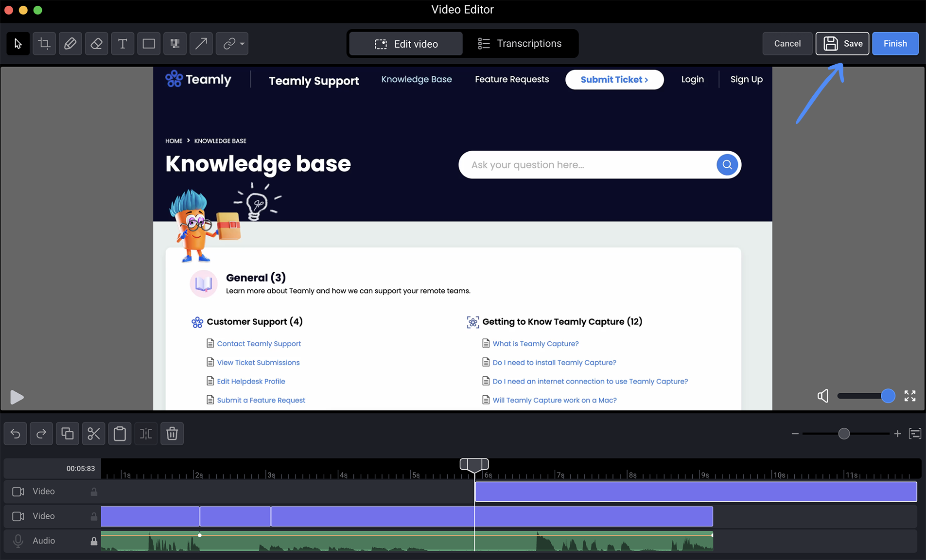This screenshot has width=926, height=560.
Task: Click the Finish button
Action: 895,44
